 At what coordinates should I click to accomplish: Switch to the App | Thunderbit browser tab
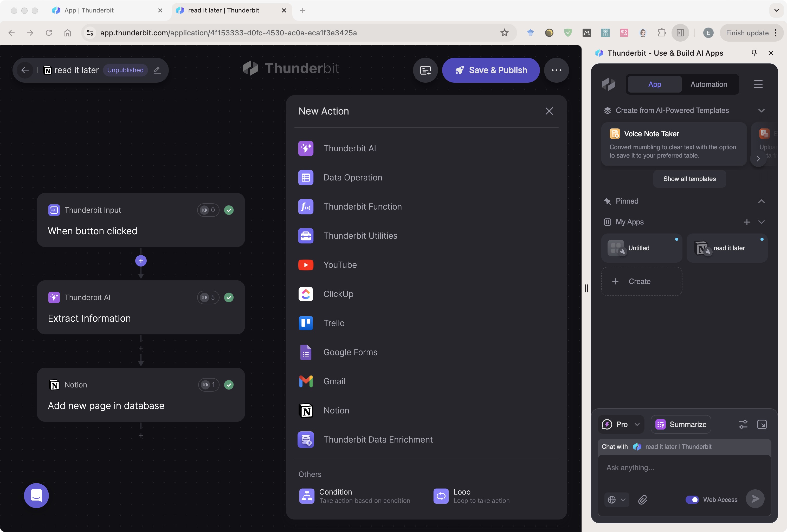89,10
